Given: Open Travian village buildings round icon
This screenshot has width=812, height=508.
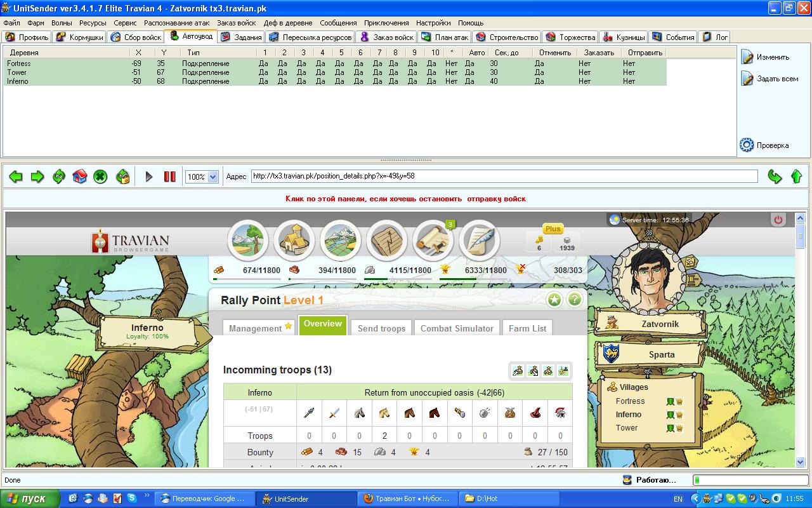Looking at the screenshot, I should pos(294,241).
